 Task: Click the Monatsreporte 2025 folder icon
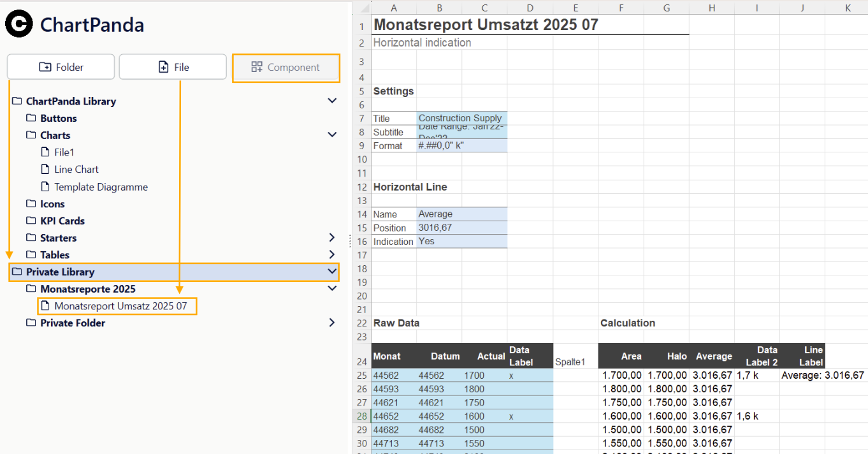coord(31,289)
